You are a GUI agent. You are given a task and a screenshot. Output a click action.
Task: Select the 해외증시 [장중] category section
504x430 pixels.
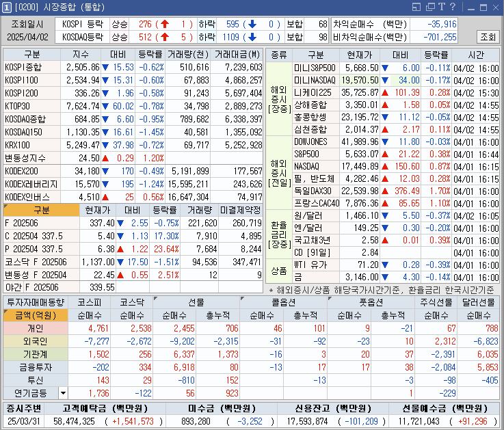[x=279, y=99]
